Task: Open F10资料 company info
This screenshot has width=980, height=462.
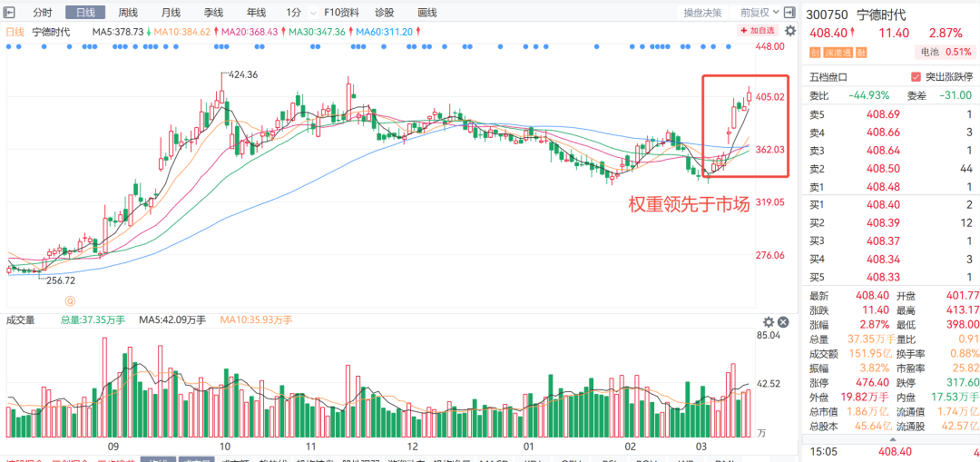Action: 342,13
